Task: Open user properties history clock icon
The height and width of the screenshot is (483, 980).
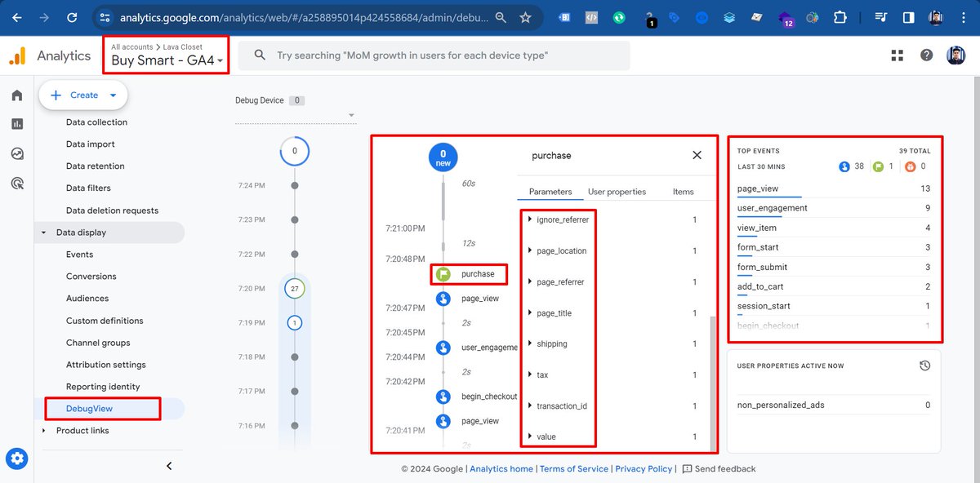Action: pyautogui.click(x=924, y=366)
